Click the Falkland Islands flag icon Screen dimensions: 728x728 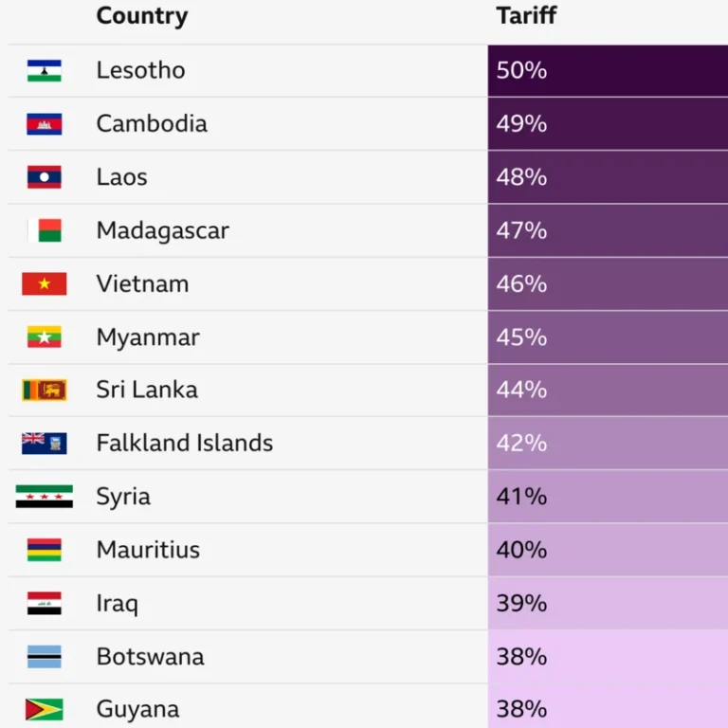tap(45, 444)
